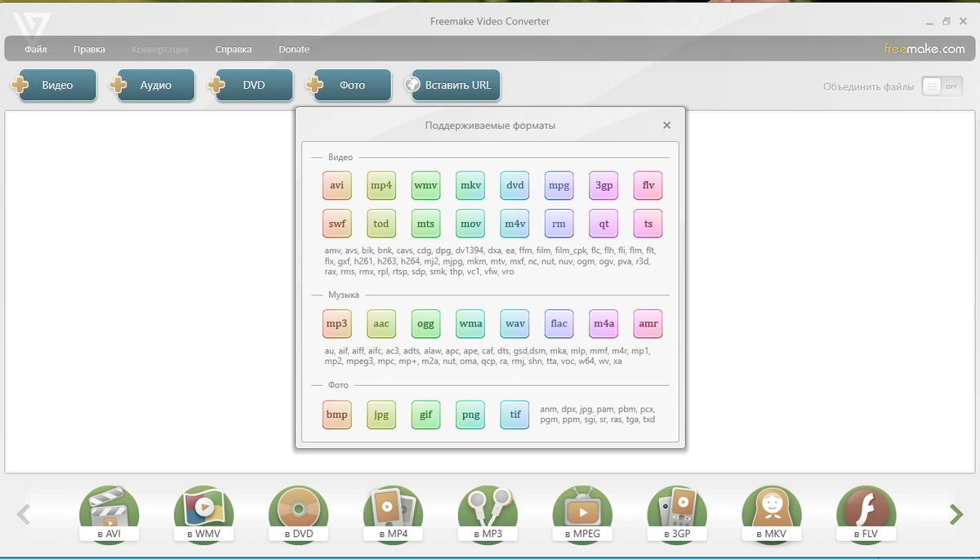Click the mp3 music format icon
This screenshot has height=559, width=980.
click(x=337, y=323)
